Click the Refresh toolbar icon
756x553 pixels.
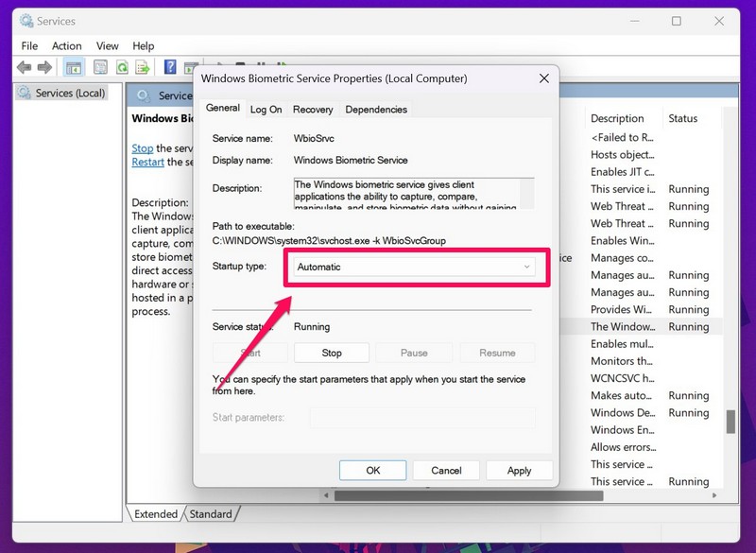click(x=122, y=67)
